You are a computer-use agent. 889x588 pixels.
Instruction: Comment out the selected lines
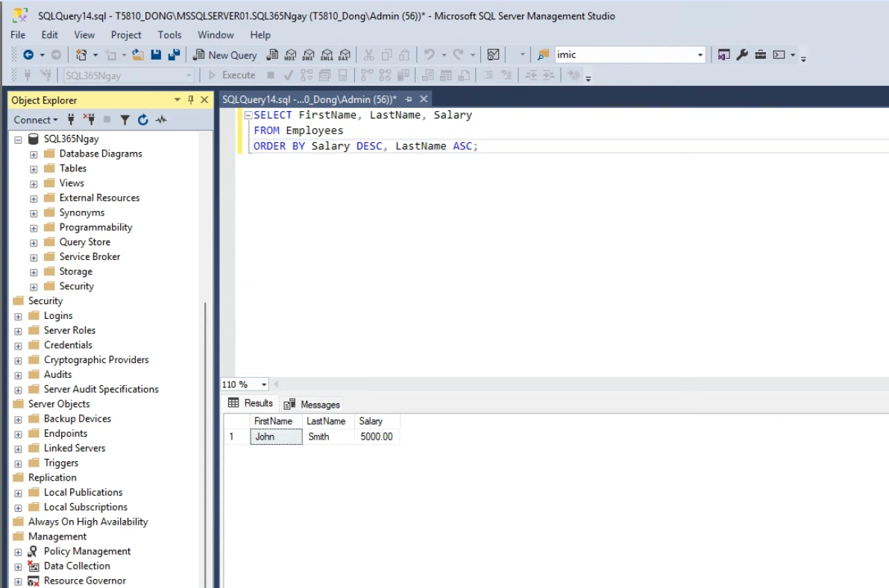pyautogui.click(x=489, y=75)
